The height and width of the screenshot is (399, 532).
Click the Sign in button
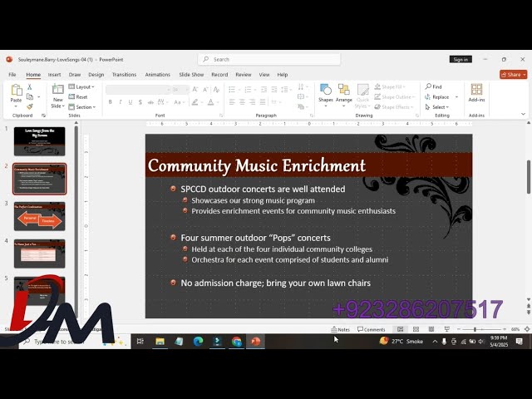click(461, 59)
